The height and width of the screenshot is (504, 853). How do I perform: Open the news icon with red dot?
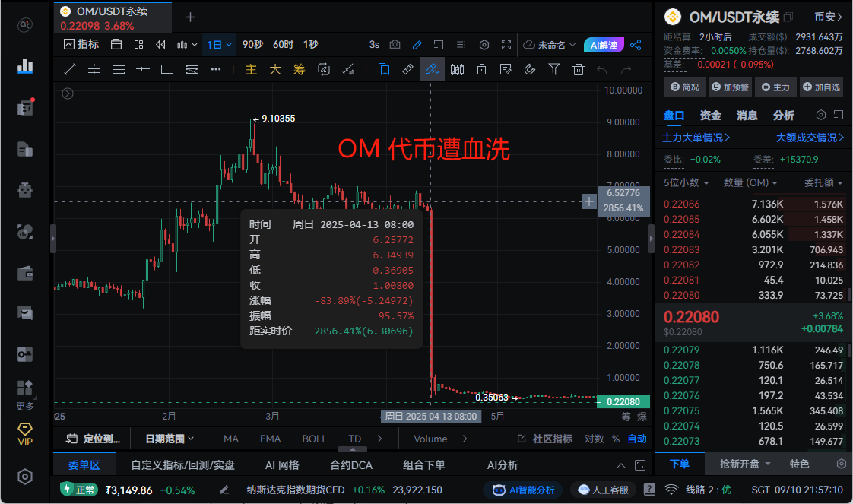click(25, 108)
